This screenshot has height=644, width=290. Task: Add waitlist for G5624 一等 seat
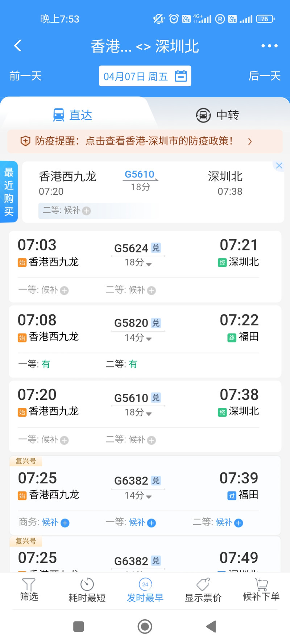tap(65, 290)
